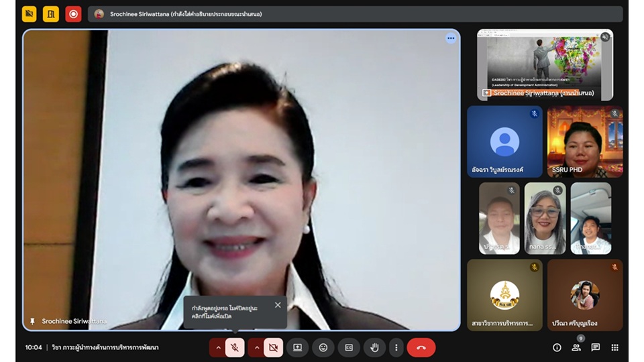
Task: Select the SSRU PHD participant tile
Action: [585, 141]
